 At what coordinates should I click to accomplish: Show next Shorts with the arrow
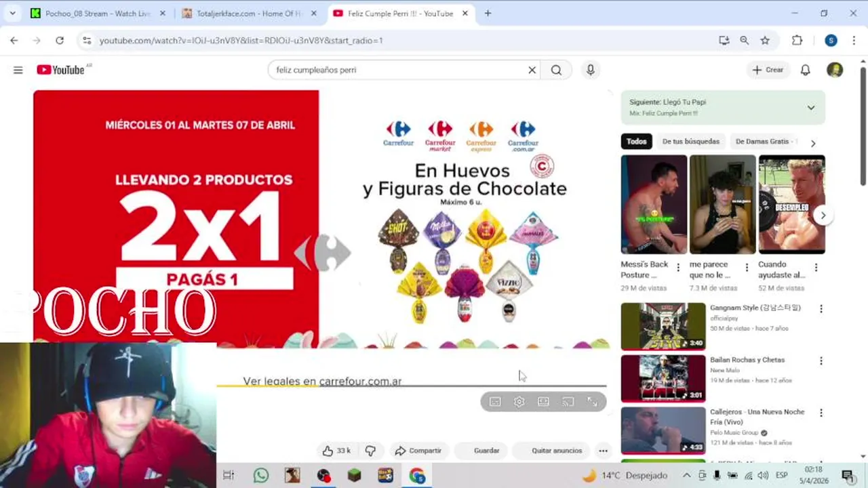click(x=823, y=216)
